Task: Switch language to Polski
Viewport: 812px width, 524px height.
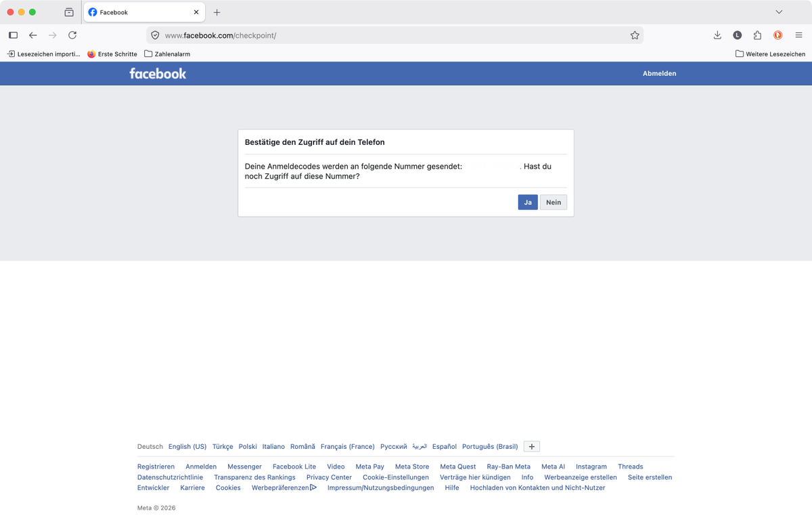Action: pos(248,447)
